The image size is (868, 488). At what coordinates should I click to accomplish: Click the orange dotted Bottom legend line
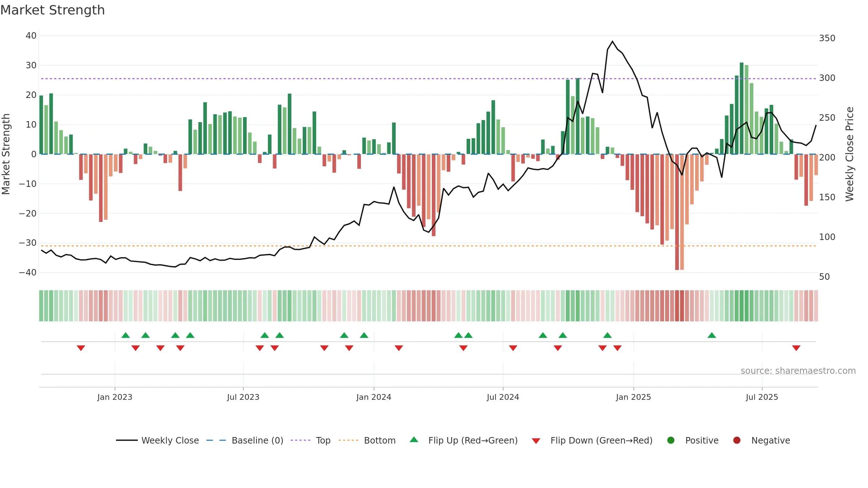coord(348,440)
